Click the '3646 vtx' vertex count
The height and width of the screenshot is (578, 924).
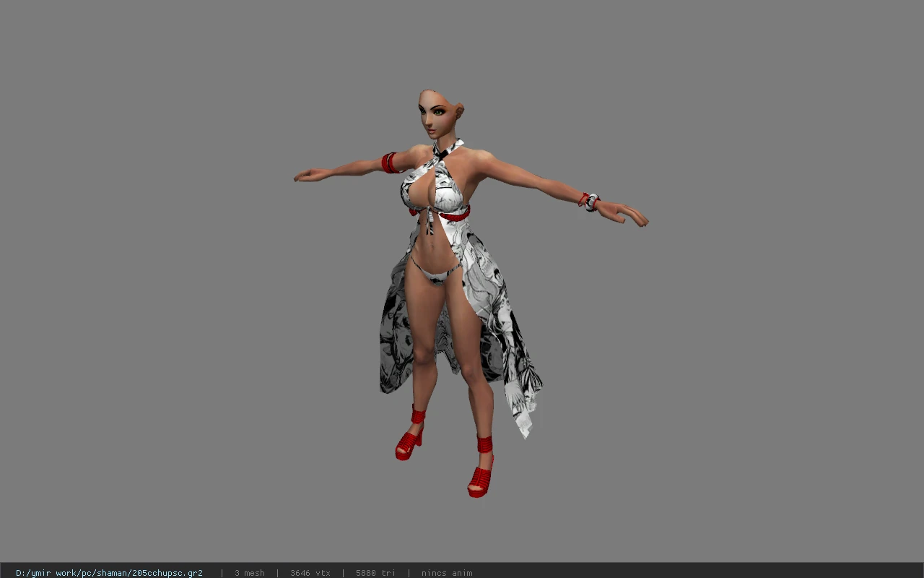(310, 573)
